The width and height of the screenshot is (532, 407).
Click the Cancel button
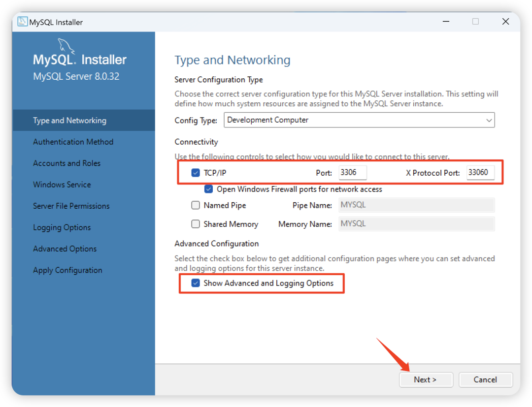point(485,379)
